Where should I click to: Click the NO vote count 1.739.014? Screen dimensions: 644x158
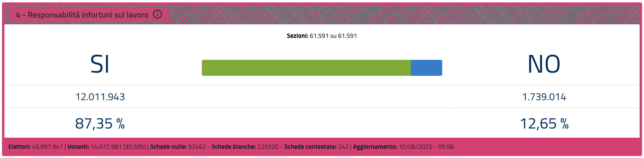tap(544, 97)
